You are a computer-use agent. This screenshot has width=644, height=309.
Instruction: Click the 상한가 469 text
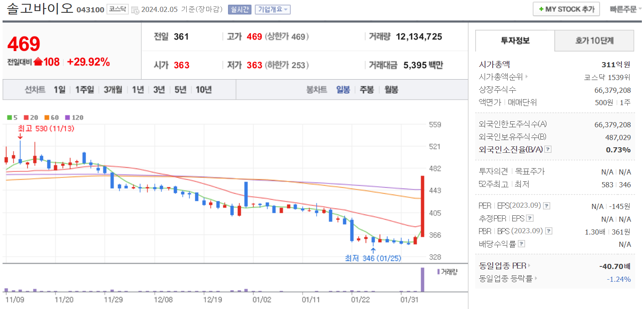[287, 37]
